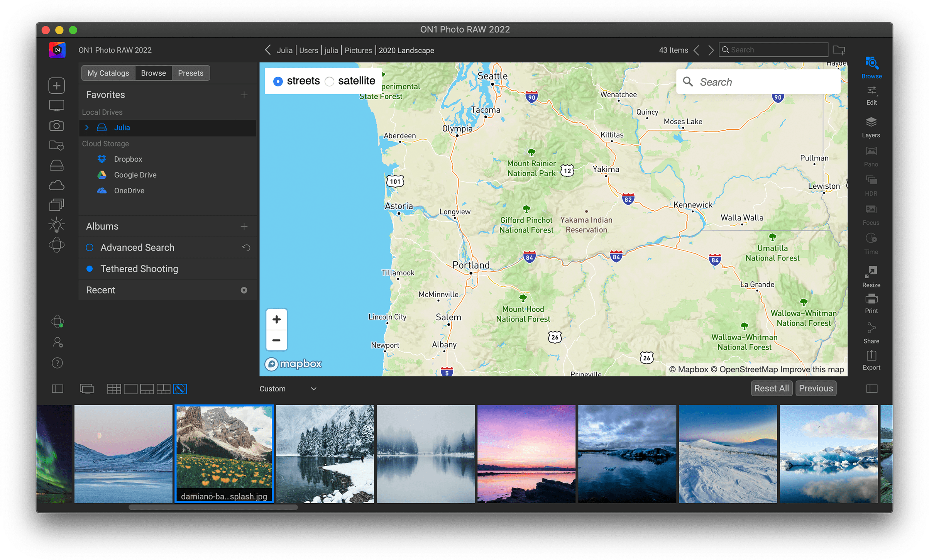
Task: Switch to single photo detail view
Action: coord(130,389)
